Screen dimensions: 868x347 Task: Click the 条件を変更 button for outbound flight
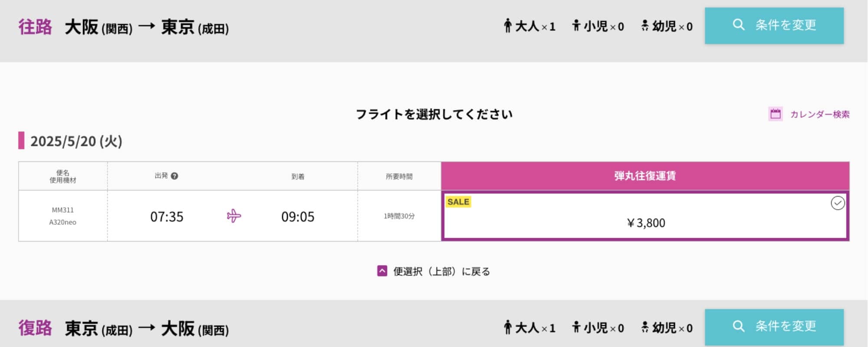774,26
